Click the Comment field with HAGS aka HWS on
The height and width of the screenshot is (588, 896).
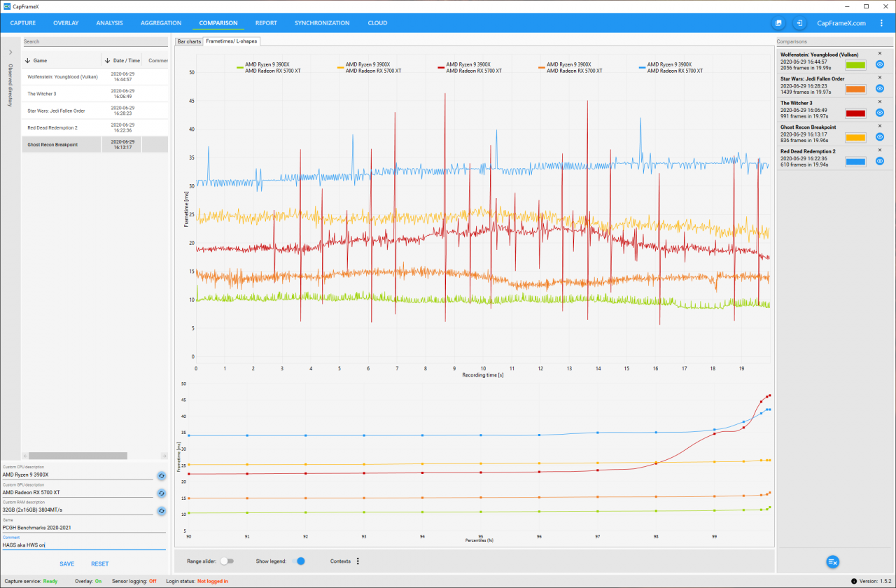tap(84, 545)
